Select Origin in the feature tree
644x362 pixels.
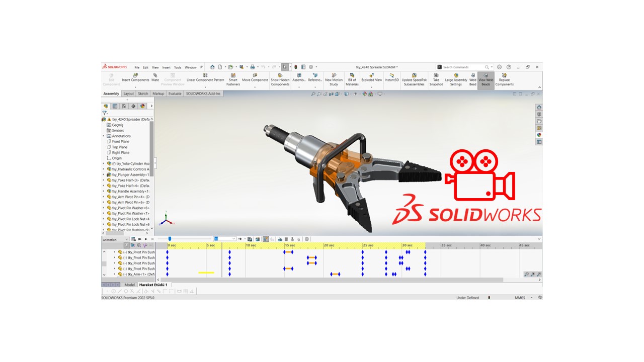tap(114, 158)
